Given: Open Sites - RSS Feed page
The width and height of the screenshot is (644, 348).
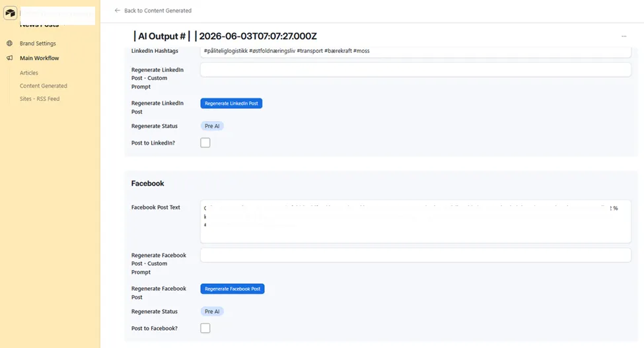Looking at the screenshot, I should pos(40,99).
